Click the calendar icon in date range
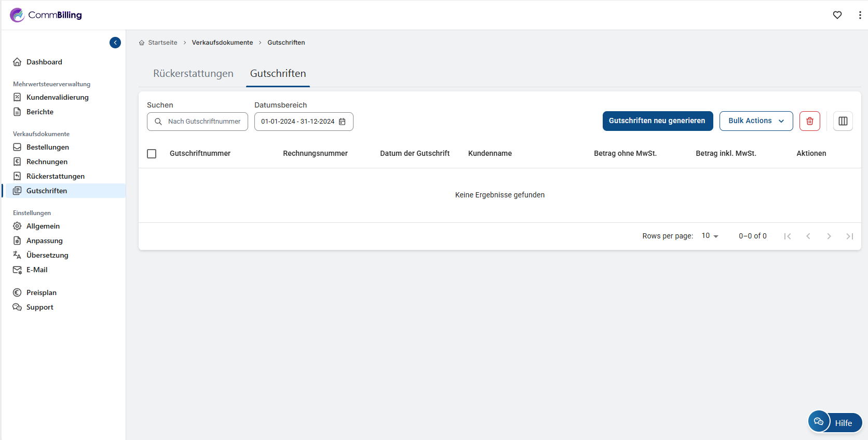 click(x=342, y=122)
